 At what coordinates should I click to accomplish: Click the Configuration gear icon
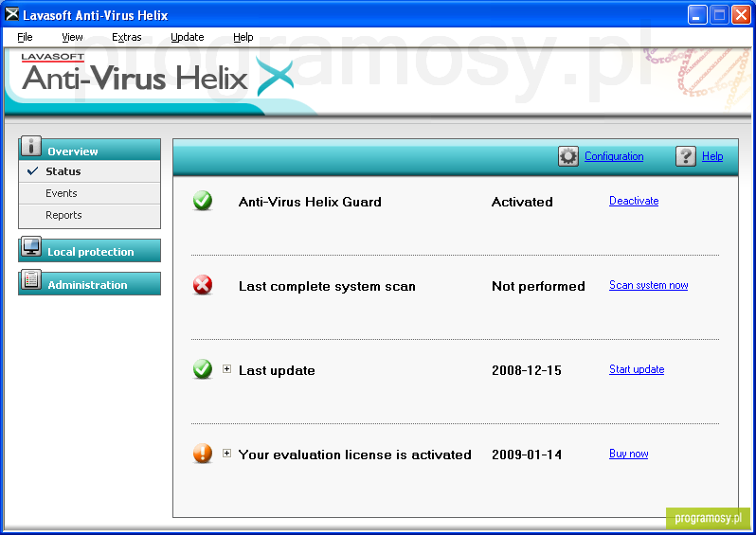point(568,156)
